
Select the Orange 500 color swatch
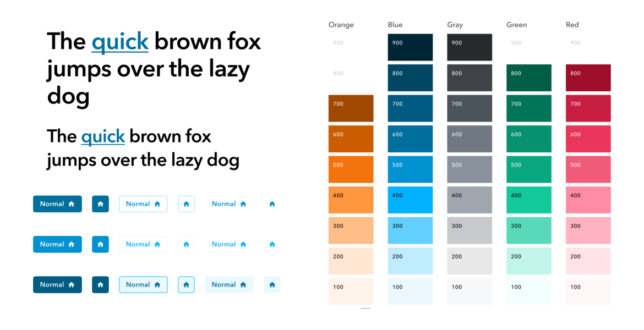pyautogui.click(x=351, y=169)
